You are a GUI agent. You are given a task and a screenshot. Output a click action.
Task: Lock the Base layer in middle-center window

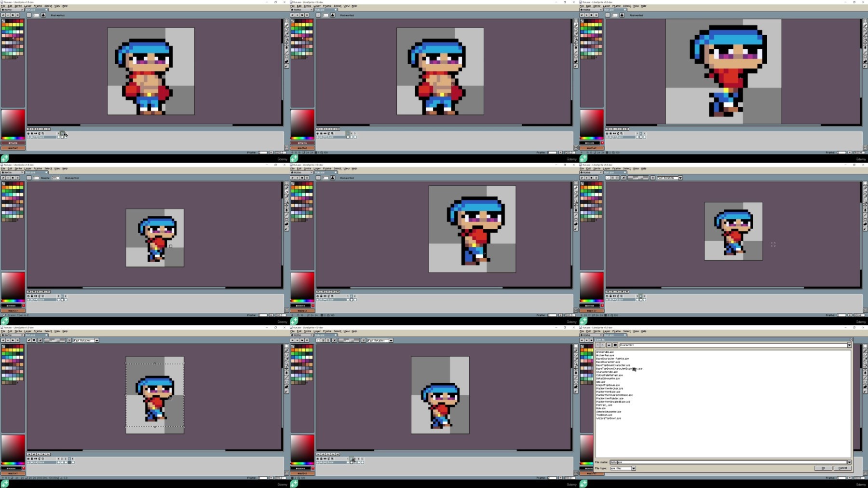pyautogui.click(x=321, y=300)
